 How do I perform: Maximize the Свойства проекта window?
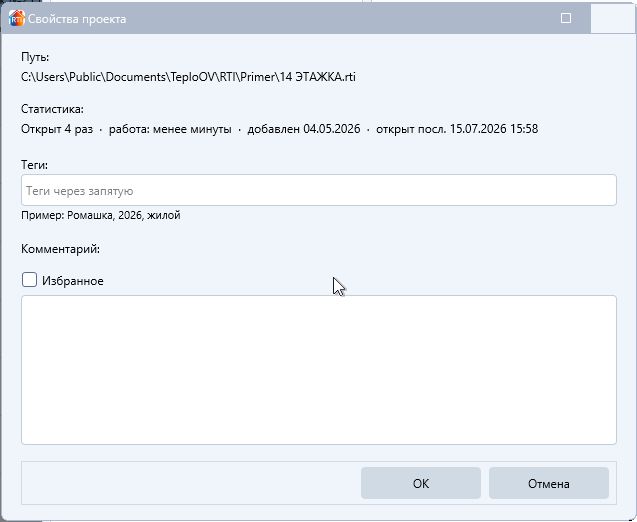point(566,18)
